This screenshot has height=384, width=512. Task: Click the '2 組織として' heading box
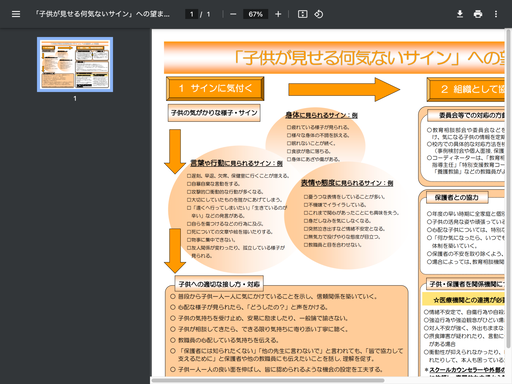point(466,89)
